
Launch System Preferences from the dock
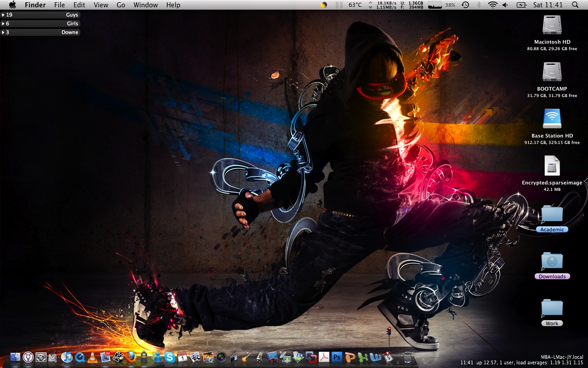coord(41,356)
